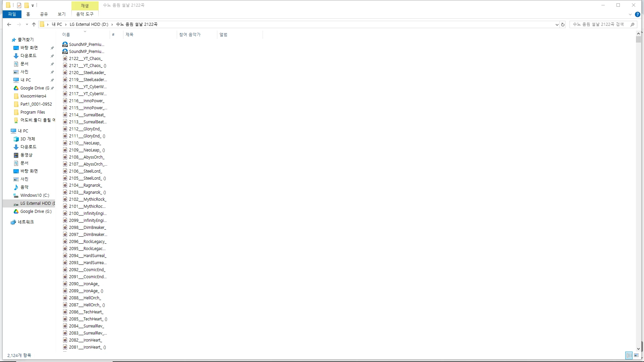Screen dimensions: 644x362
Task: Click the properties icon in quick access toolbar
Action: (x=19, y=5)
